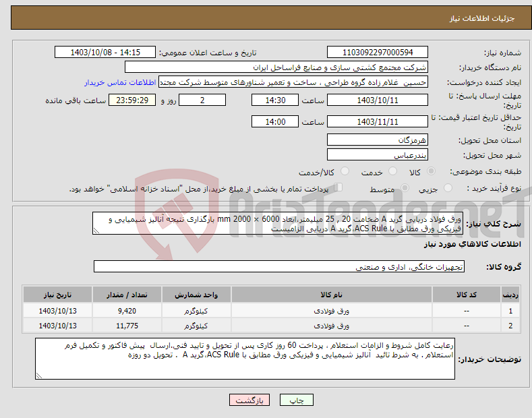Click the delivery city field بندرعباس
The image size is (532, 418).
(378, 154)
